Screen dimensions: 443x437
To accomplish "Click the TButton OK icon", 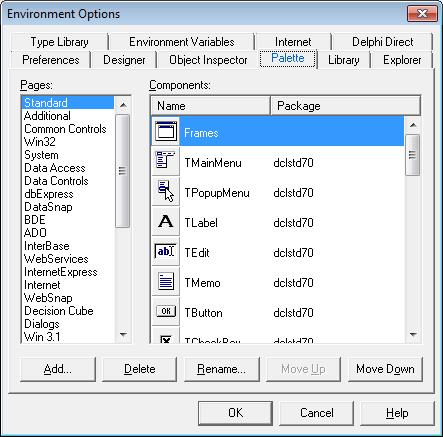I will click(166, 311).
